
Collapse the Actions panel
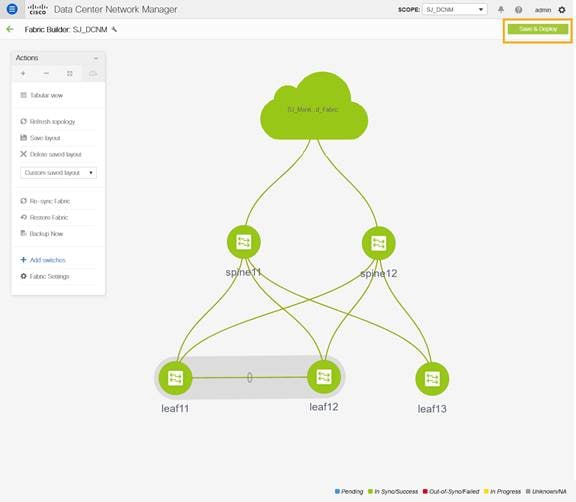pos(96,58)
